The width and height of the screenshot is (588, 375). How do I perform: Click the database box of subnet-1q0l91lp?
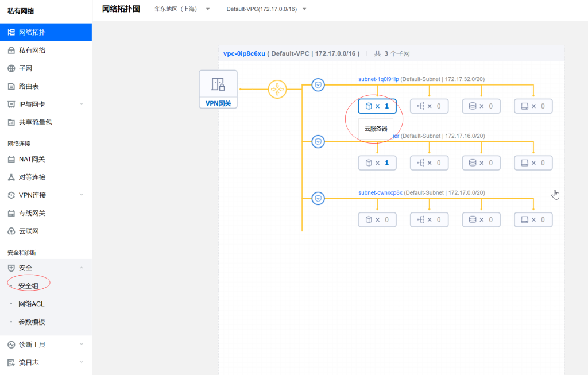481,106
